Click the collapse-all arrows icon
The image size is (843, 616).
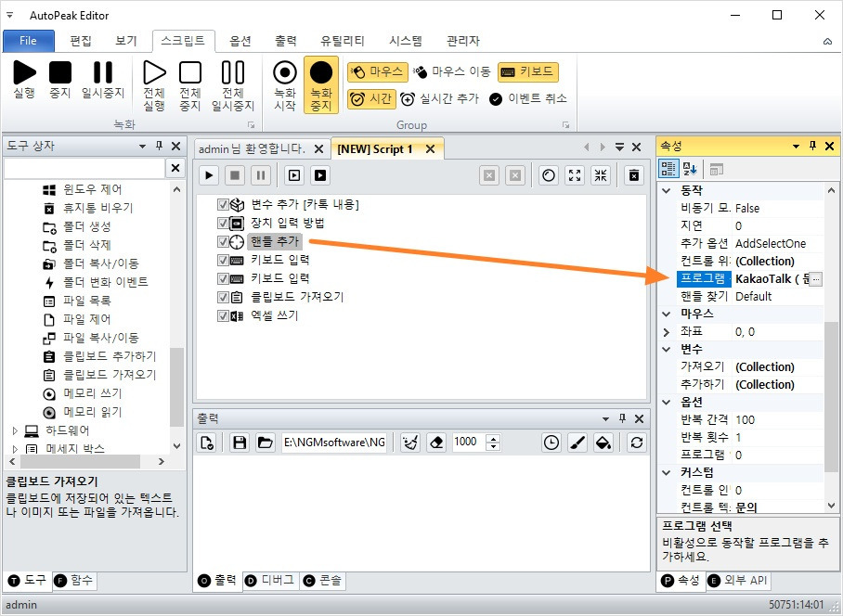(601, 175)
